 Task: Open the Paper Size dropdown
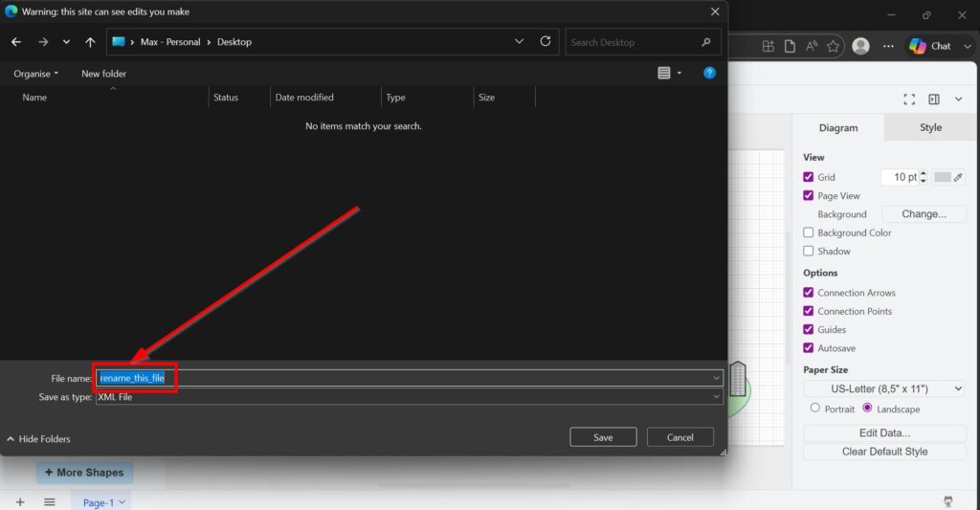click(883, 388)
